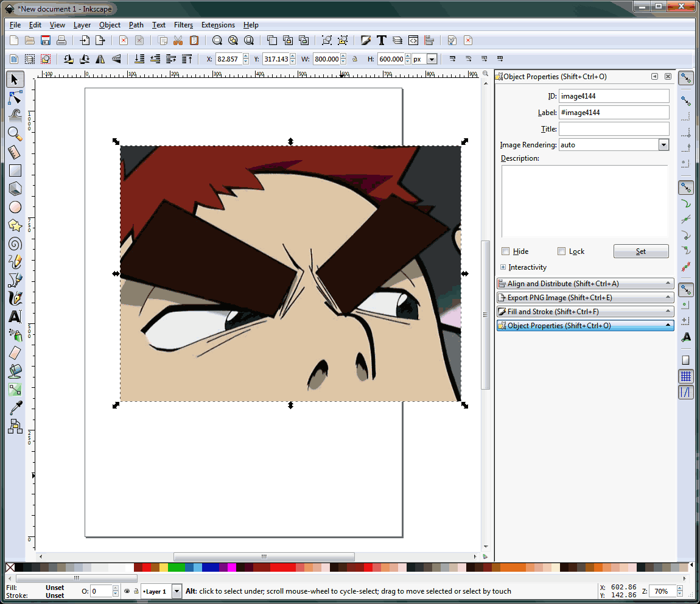Toggle the snap to guides button
The width and height of the screenshot is (700, 604).
coord(686,392)
